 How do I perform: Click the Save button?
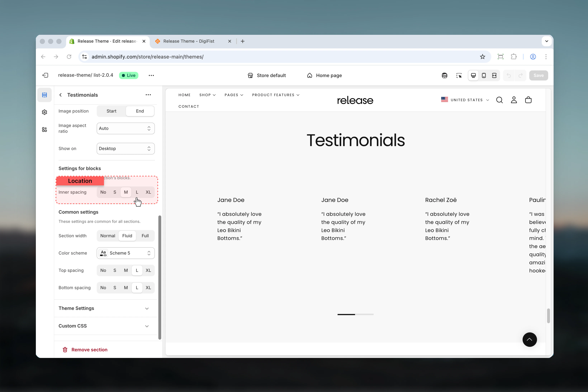click(539, 75)
